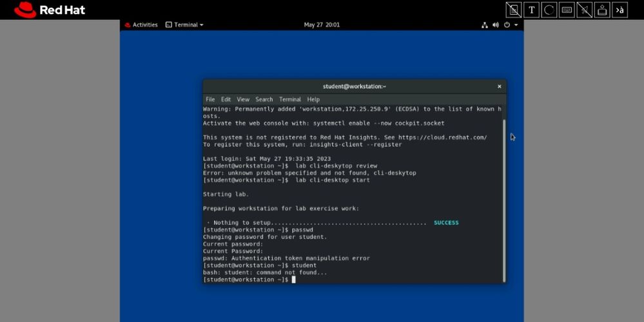
Task: Toggle the crossed-out pointer icon
Action: pos(584,10)
